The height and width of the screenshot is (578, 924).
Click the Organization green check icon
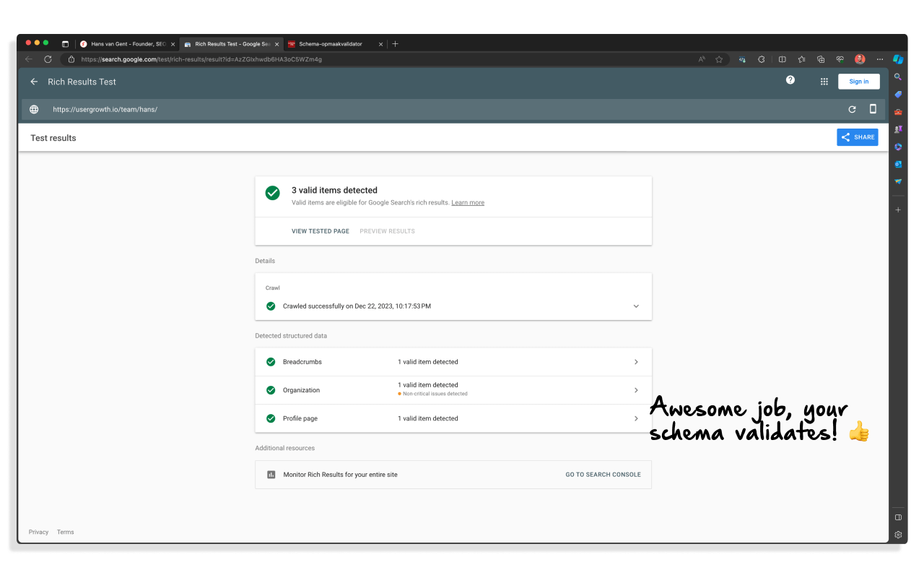coord(271,390)
